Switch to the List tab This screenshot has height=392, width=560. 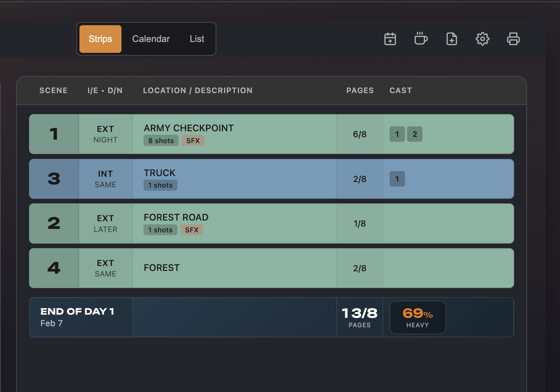pyautogui.click(x=197, y=39)
